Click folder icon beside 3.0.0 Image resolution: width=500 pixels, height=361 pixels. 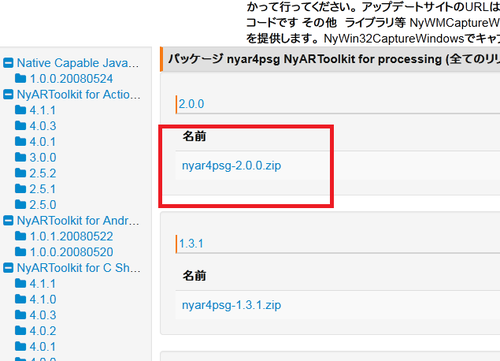pos(21,157)
